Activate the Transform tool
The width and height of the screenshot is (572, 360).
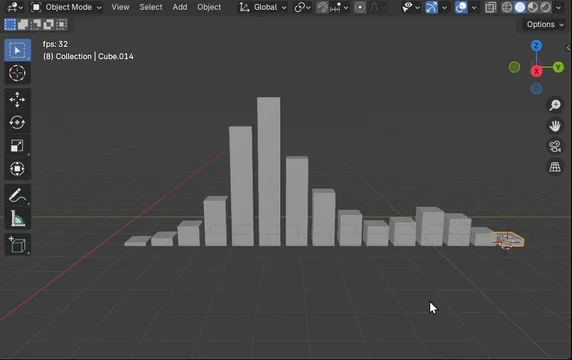17,169
